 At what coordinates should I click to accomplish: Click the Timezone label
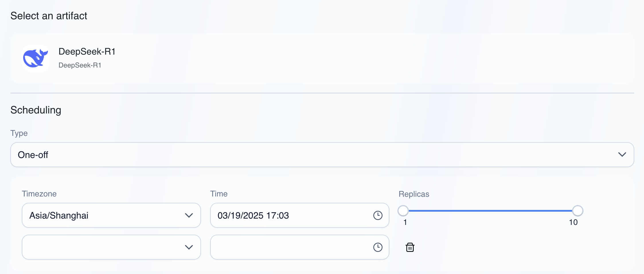click(x=39, y=194)
